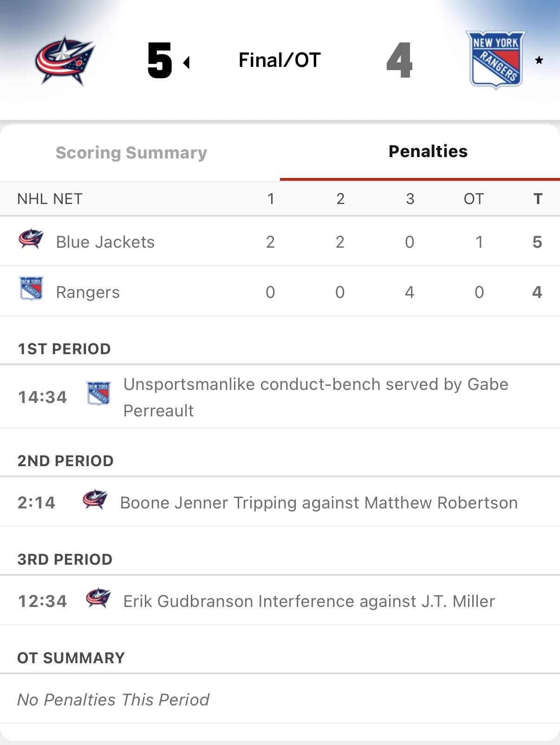The image size is (560, 745).
Task: Click Blue Jackets logo beside 2:14 penalty
Action: click(95, 500)
